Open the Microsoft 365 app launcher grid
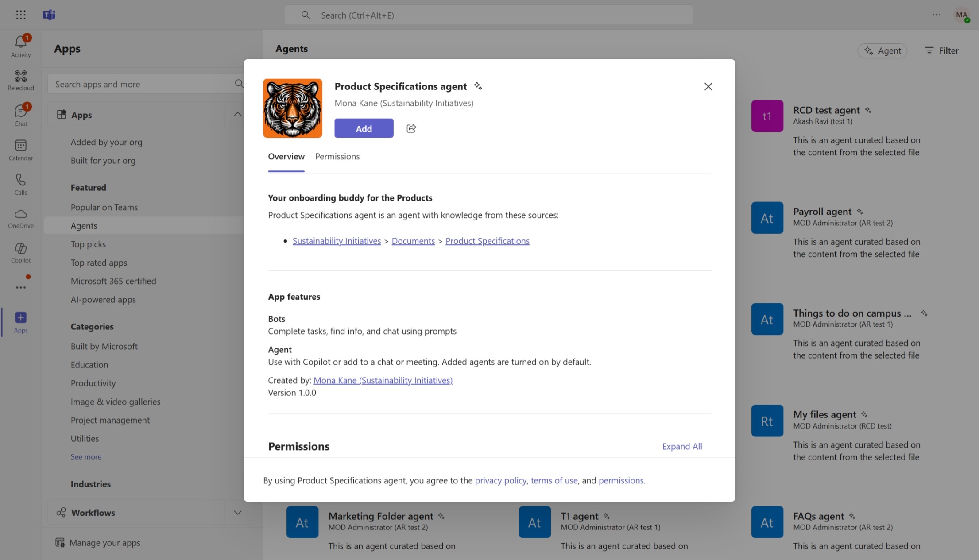The image size is (979, 560). [21, 15]
